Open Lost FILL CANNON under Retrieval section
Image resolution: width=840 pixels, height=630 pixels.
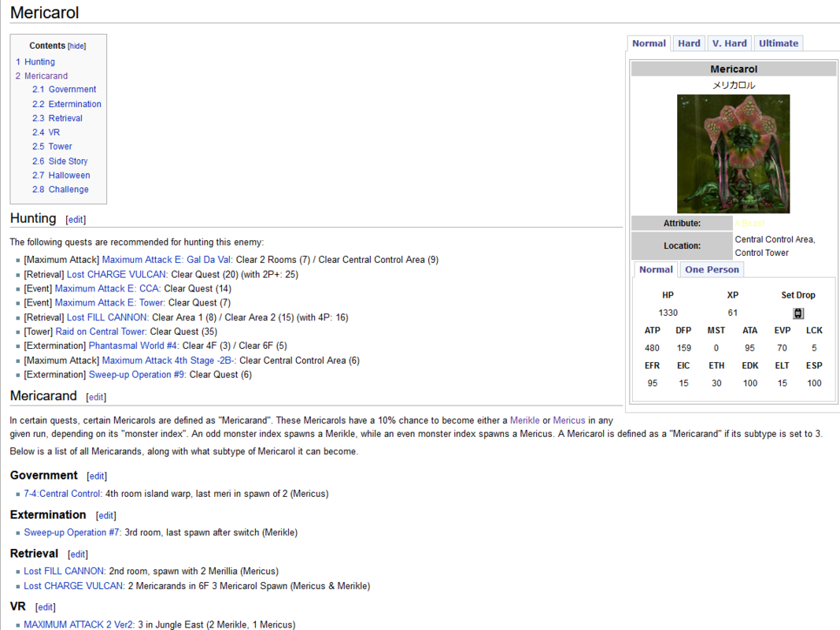tap(65, 571)
